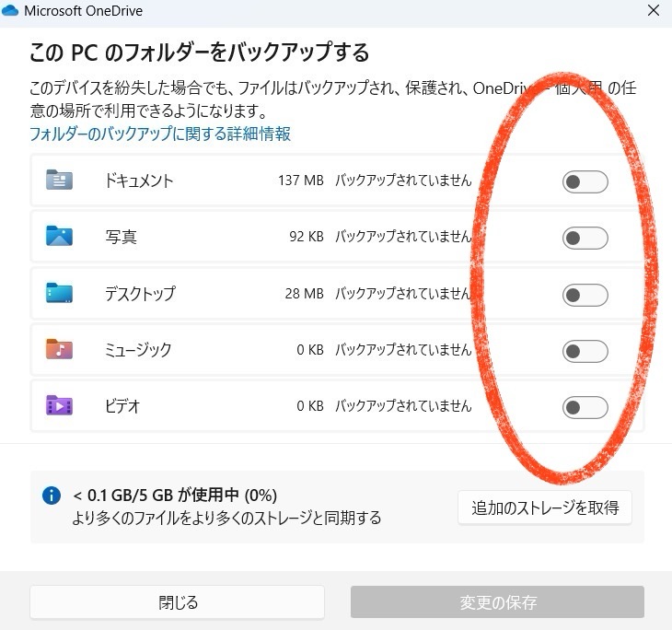Image resolution: width=672 pixels, height=630 pixels.
Task: Click the 変更の保存 button
Action: 497,602
